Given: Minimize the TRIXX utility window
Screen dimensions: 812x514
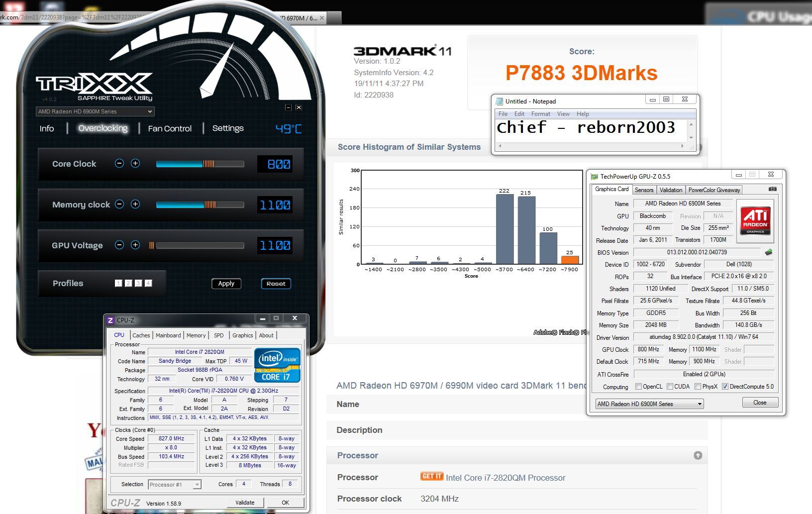Looking at the screenshot, I should tap(288, 107).
